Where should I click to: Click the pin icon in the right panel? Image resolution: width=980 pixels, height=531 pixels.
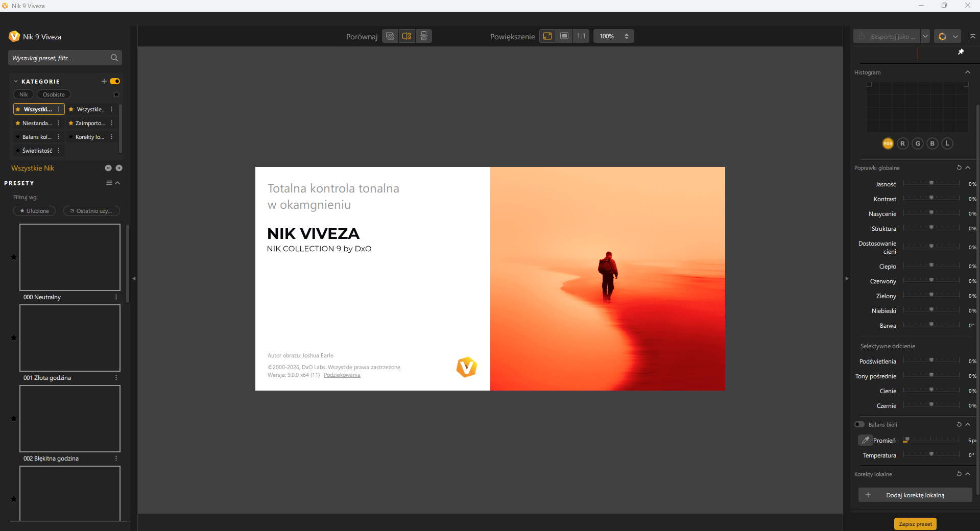click(x=961, y=52)
